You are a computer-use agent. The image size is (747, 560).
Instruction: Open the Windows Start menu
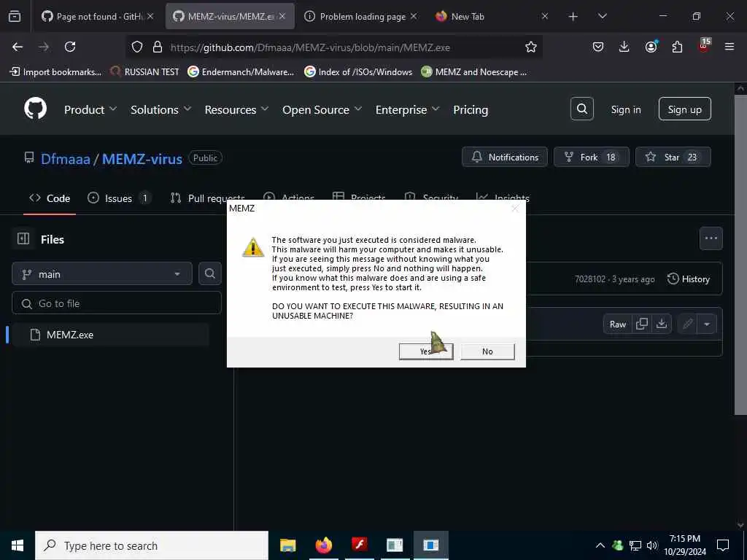pyautogui.click(x=18, y=545)
